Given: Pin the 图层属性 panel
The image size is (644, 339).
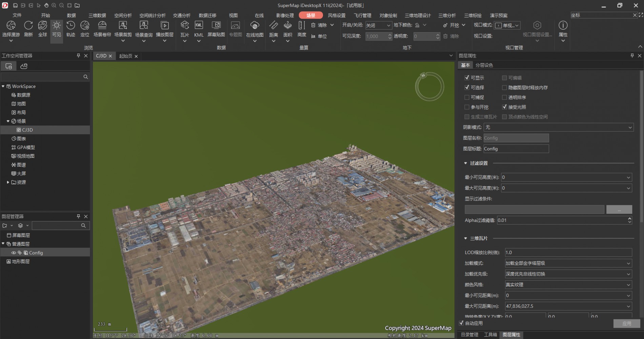Looking at the screenshot, I should pyautogui.click(x=632, y=56).
